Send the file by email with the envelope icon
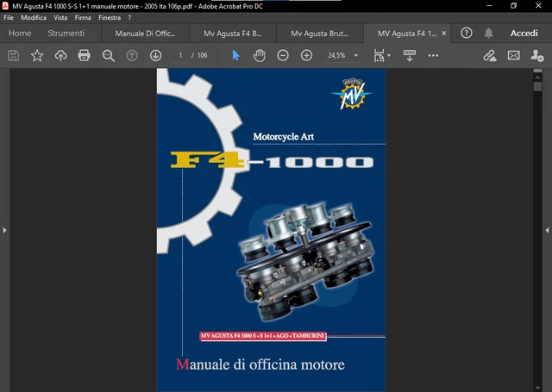Viewport: 552px width, 392px height. coord(513,55)
